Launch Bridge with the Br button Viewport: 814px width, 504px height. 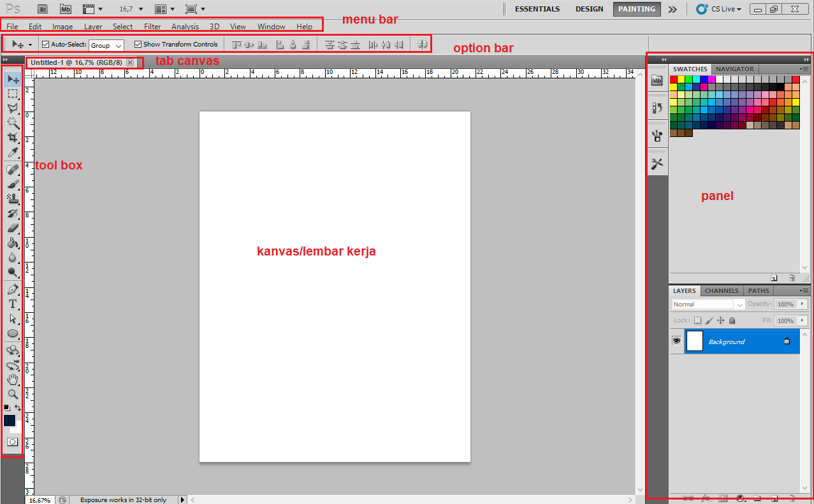pos(43,9)
